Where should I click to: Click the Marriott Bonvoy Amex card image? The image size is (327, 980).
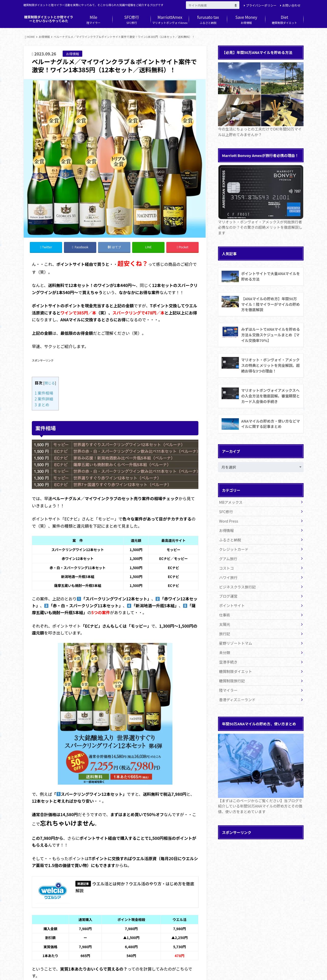coord(260,192)
